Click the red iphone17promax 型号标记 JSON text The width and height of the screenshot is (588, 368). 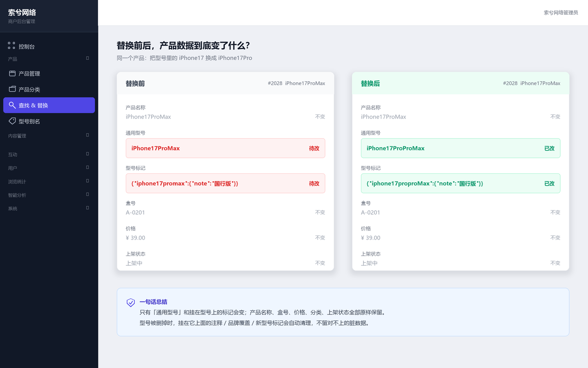coord(185,184)
